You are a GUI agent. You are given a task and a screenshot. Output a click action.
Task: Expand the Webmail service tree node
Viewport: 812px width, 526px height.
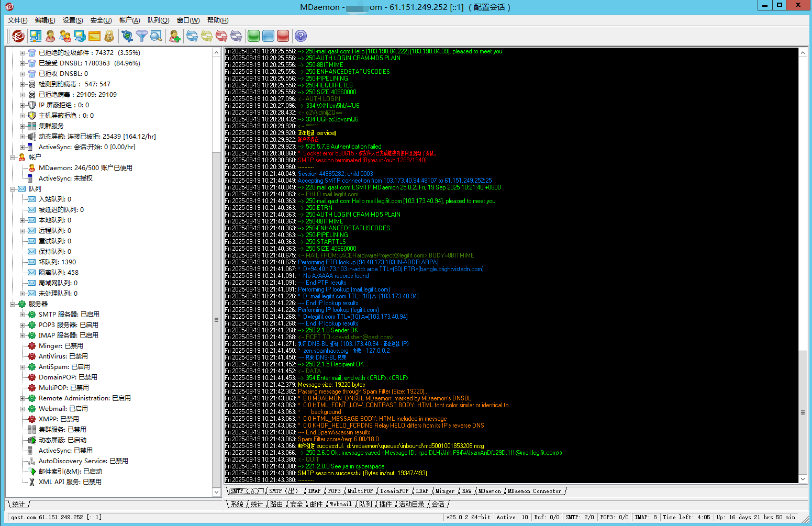pyautogui.click(x=22, y=409)
